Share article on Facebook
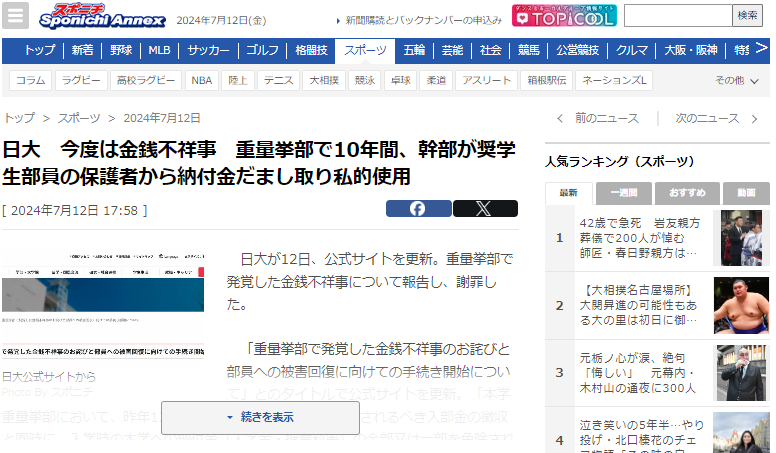 419,209
